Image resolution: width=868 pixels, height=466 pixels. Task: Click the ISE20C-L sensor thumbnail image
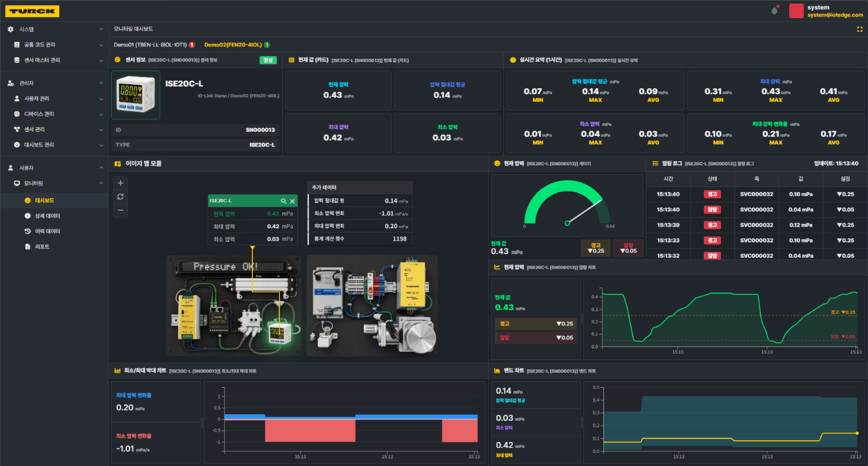tap(136, 95)
